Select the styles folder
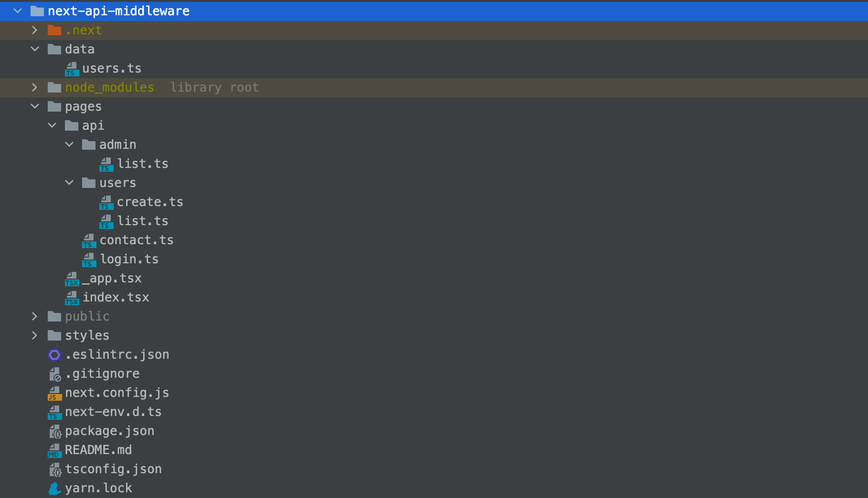 [x=86, y=335]
